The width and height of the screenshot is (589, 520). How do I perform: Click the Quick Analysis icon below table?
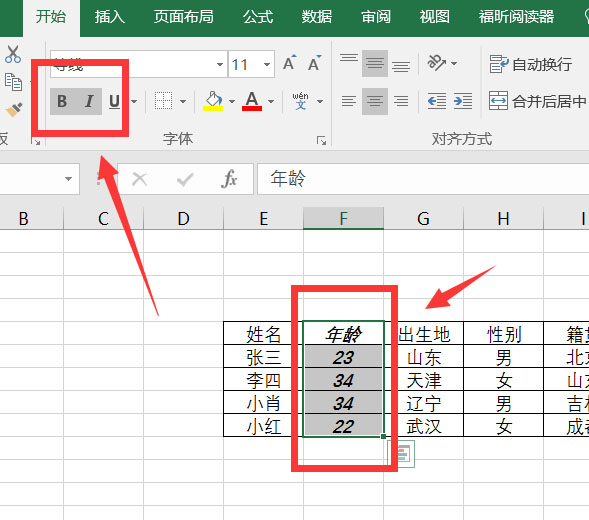(402, 454)
